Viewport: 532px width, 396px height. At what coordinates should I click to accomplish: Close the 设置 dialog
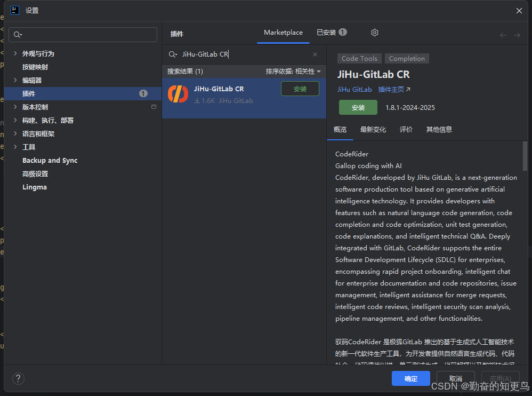point(519,11)
